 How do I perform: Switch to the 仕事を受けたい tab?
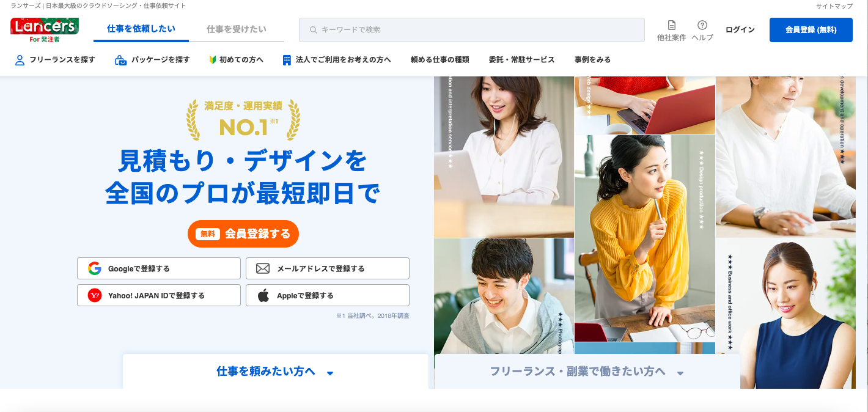click(237, 29)
